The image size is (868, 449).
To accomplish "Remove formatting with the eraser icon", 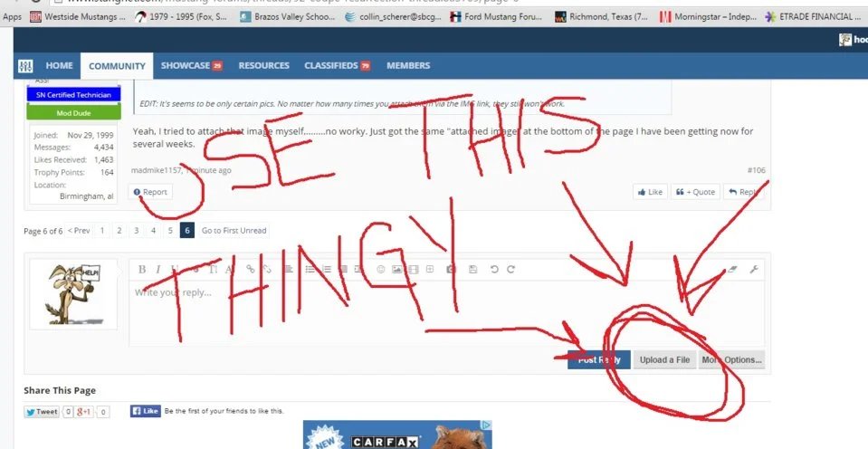I will click(733, 270).
